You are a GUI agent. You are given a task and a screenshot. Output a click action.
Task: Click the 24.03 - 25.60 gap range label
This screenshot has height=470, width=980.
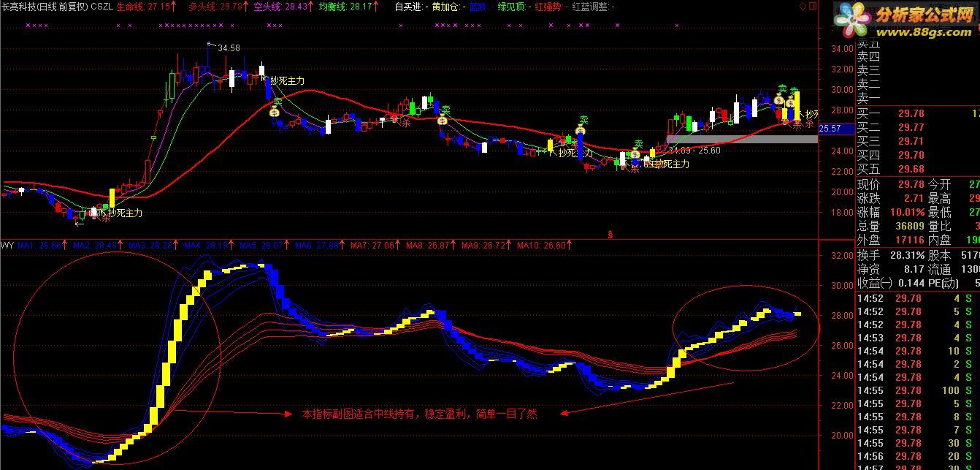(695, 151)
